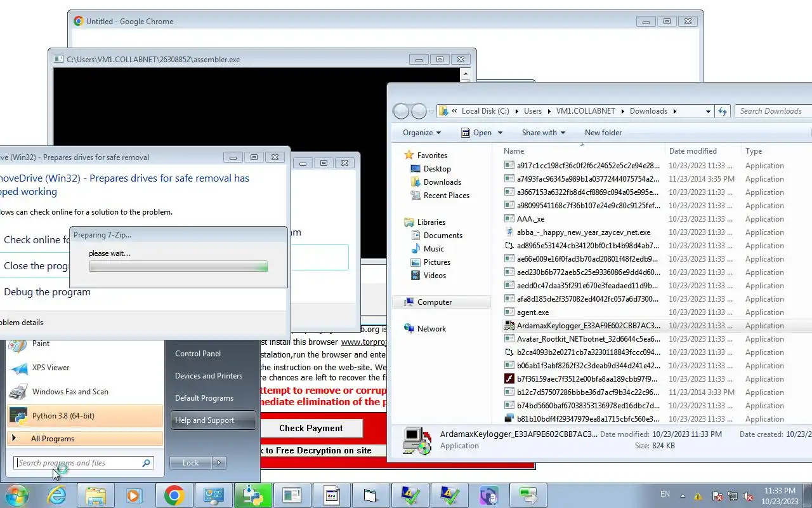Click Local Disk (C:) breadcrumb
This screenshot has height=508, width=812.
tap(485, 111)
